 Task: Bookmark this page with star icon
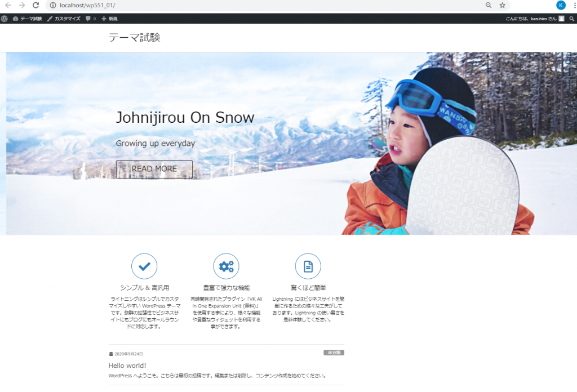pos(502,5)
